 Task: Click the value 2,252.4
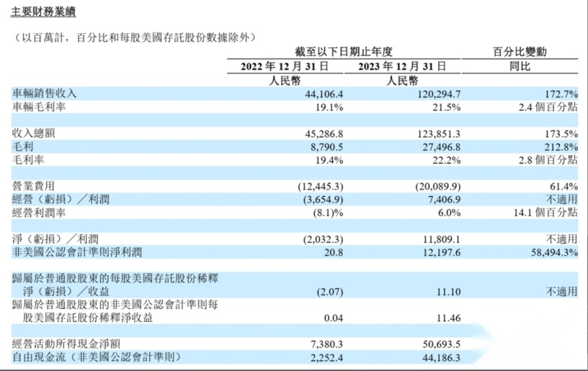click(x=326, y=359)
